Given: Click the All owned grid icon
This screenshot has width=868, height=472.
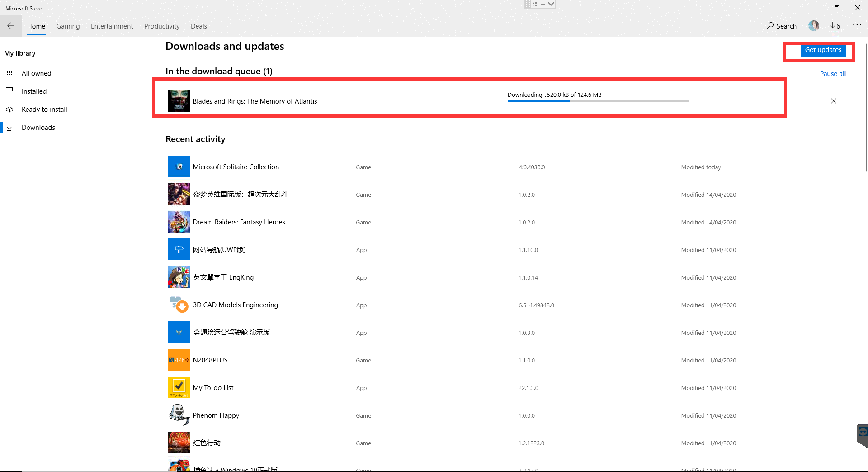Looking at the screenshot, I should click(9, 73).
